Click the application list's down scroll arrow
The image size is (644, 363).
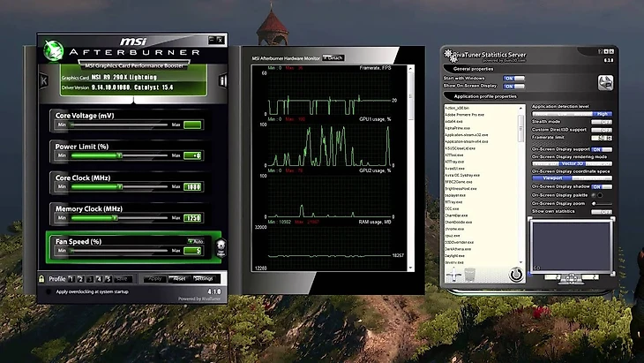click(x=520, y=262)
